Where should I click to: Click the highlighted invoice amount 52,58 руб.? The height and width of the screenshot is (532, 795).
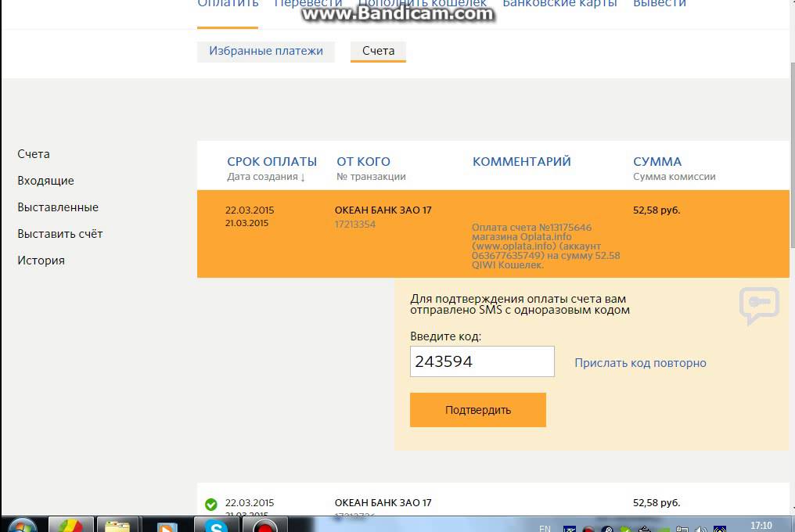point(657,210)
